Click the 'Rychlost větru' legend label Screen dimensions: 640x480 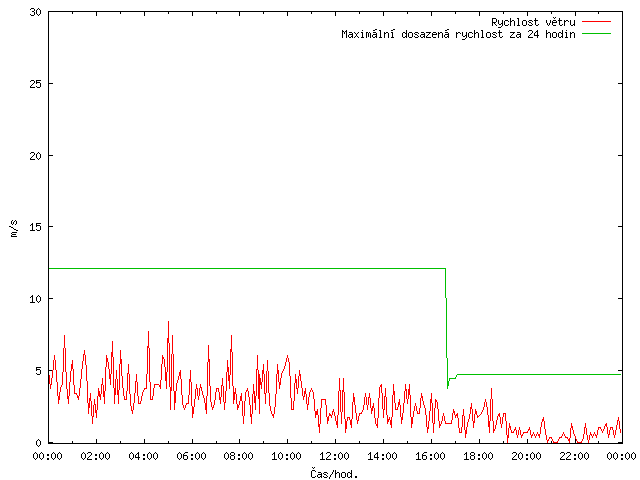[x=533, y=22]
